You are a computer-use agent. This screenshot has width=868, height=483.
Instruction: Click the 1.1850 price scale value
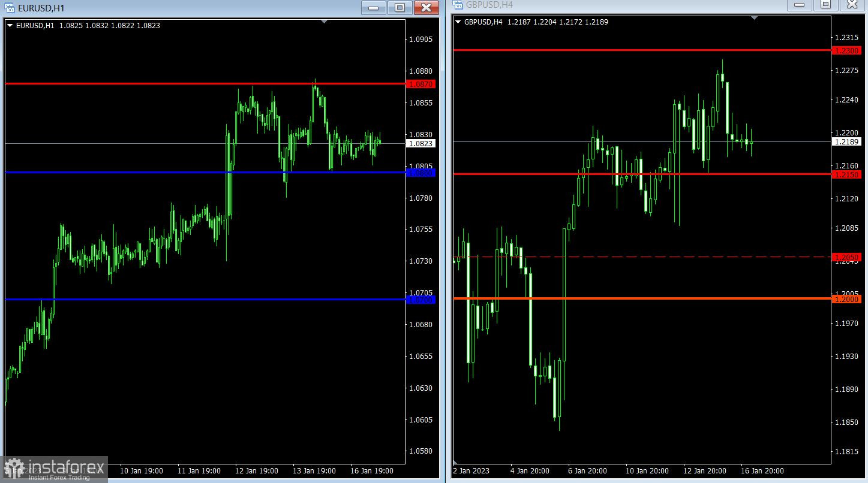(846, 422)
